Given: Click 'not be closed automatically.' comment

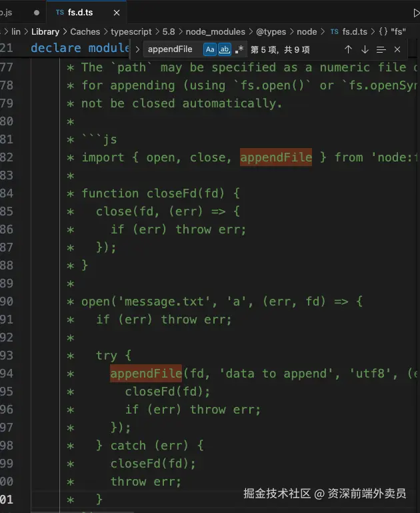Looking at the screenshot, I should click(181, 103).
